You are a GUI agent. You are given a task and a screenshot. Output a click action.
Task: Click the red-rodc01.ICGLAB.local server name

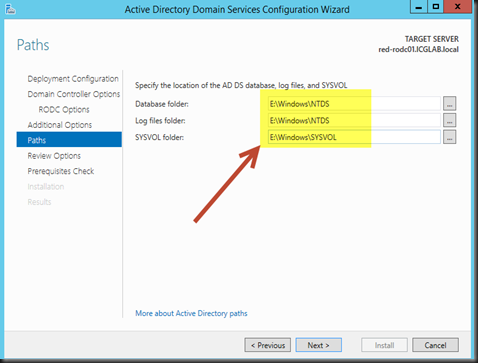[418, 49]
